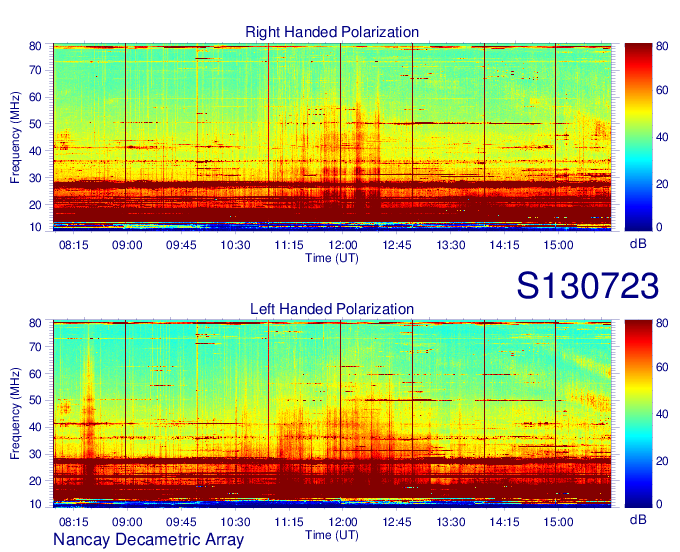This screenshot has height=552, width=680.
Task: Click 40 dB label on upper color bar
Action: click(662, 137)
